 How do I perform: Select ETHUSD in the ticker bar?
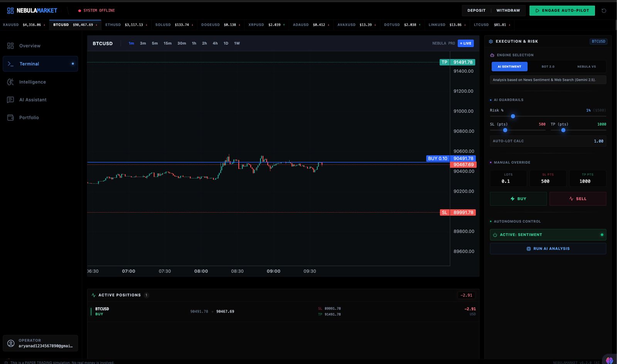(x=126, y=25)
